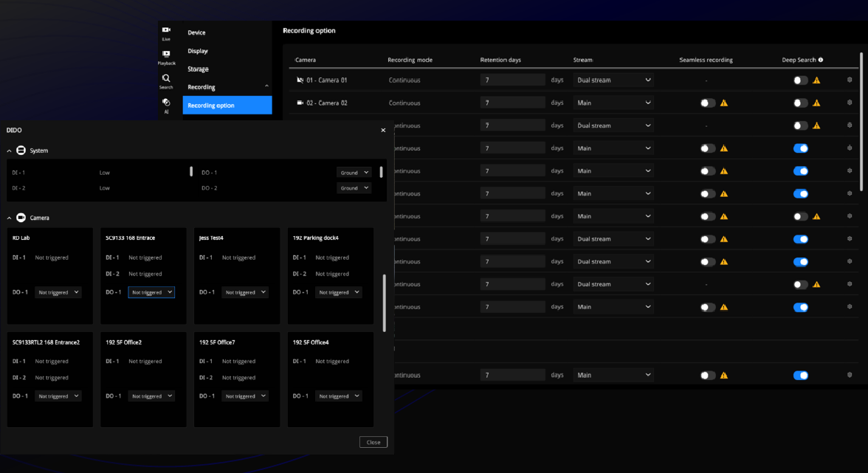Viewport: 868px width, 473px height.
Task: Open the Device settings menu item
Action: point(196,32)
